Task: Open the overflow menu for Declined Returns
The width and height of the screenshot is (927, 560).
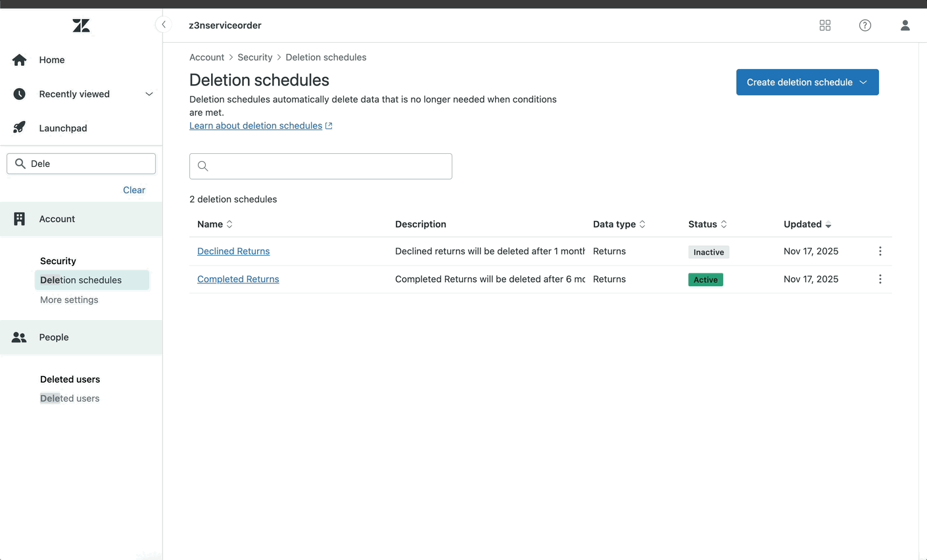Action: [880, 251]
